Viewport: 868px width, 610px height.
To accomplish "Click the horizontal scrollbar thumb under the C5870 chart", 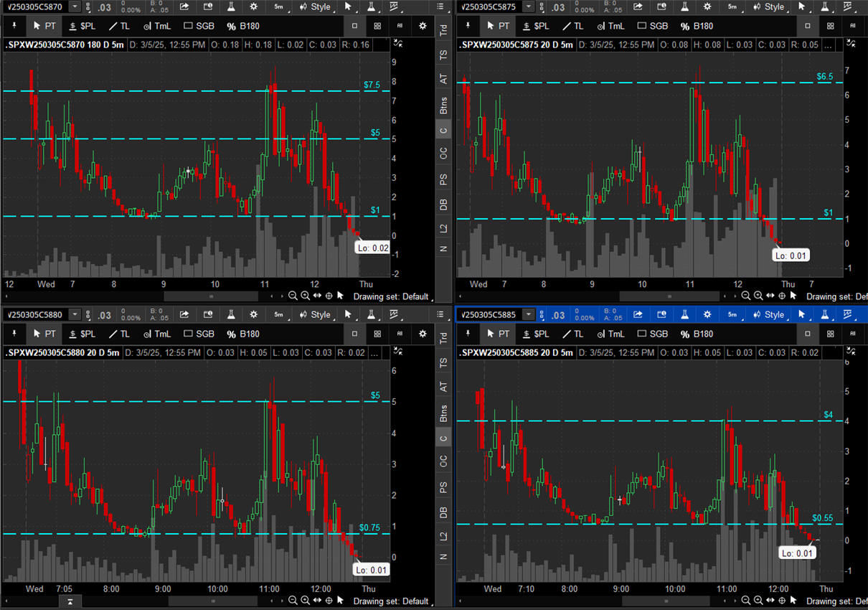I will (x=210, y=296).
